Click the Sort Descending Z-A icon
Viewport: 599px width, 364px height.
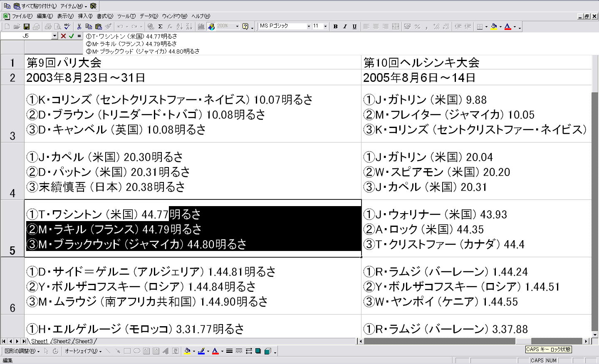[x=189, y=27]
